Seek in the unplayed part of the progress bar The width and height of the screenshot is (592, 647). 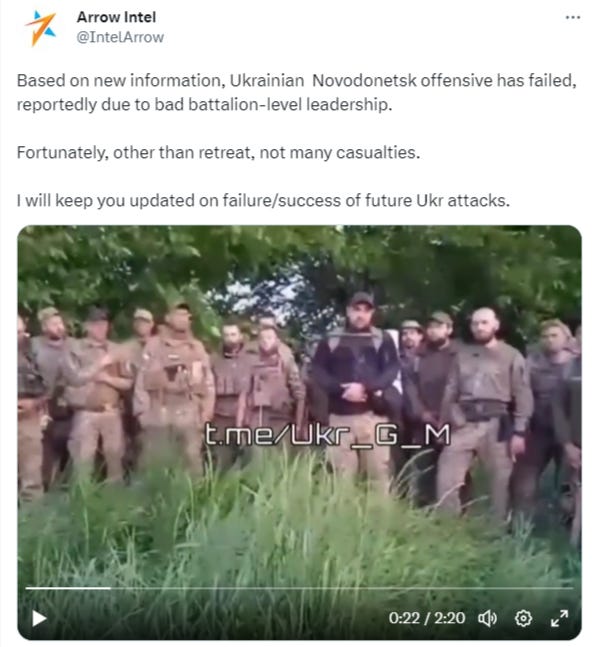[x=342, y=588]
